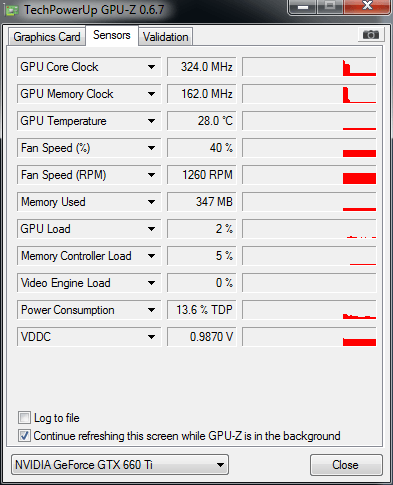Uncheck Continue refreshing in background checkbox
This screenshot has width=393, height=485.
[24, 436]
